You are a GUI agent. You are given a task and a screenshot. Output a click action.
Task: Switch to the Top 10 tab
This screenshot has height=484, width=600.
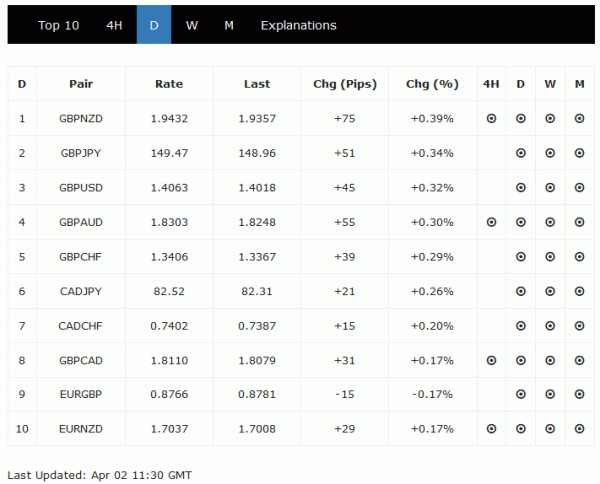click(x=58, y=25)
